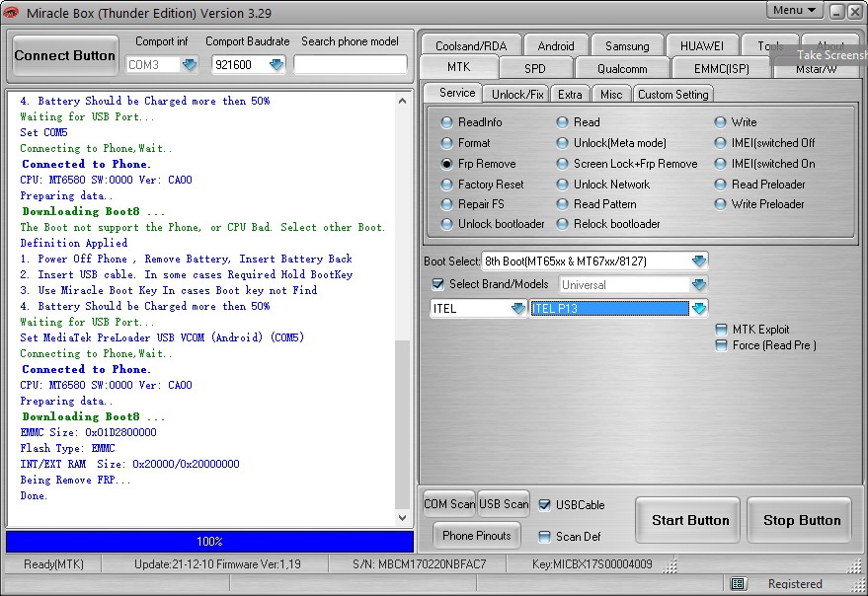Click the USB Scan button

click(x=504, y=504)
